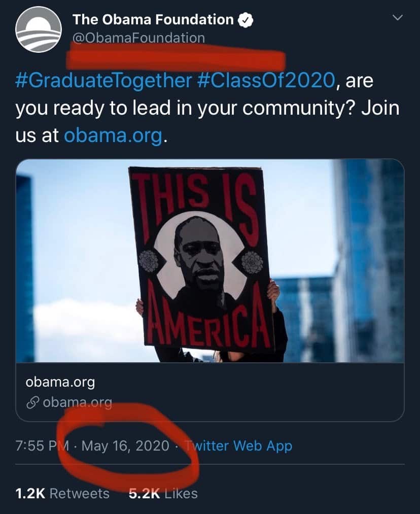Open the #GraduateTogether hashtag
The width and height of the screenshot is (420, 514).
pos(103,80)
